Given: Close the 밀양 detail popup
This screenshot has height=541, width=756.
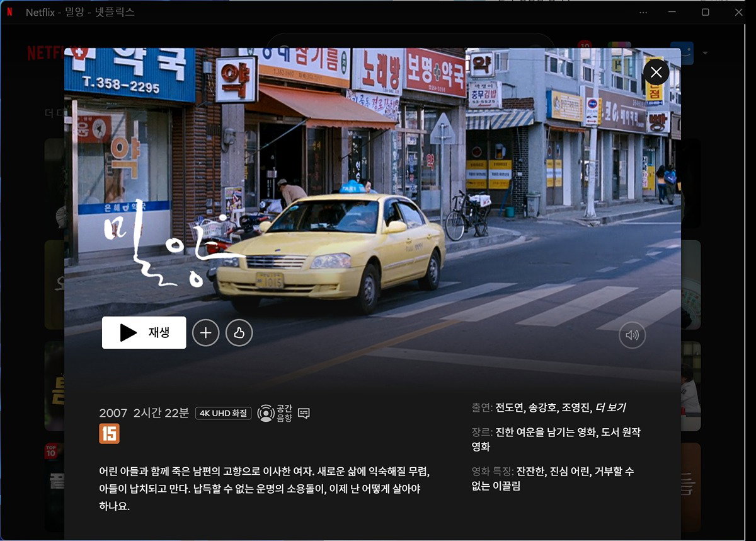Looking at the screenshot, I should coord(656,72).
